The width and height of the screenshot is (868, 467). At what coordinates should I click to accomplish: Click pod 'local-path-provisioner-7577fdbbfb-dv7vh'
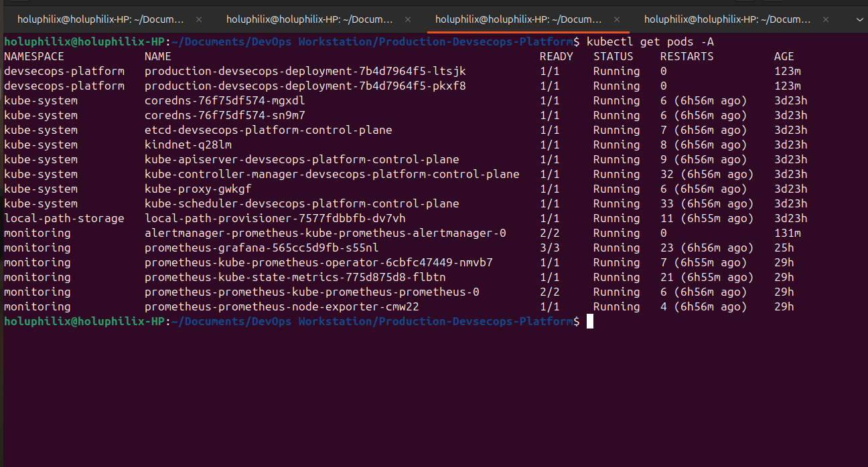(x=275, y=218)
